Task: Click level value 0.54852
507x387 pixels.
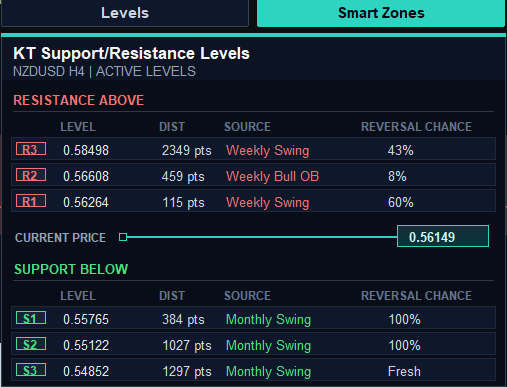Action: [86, 371]
